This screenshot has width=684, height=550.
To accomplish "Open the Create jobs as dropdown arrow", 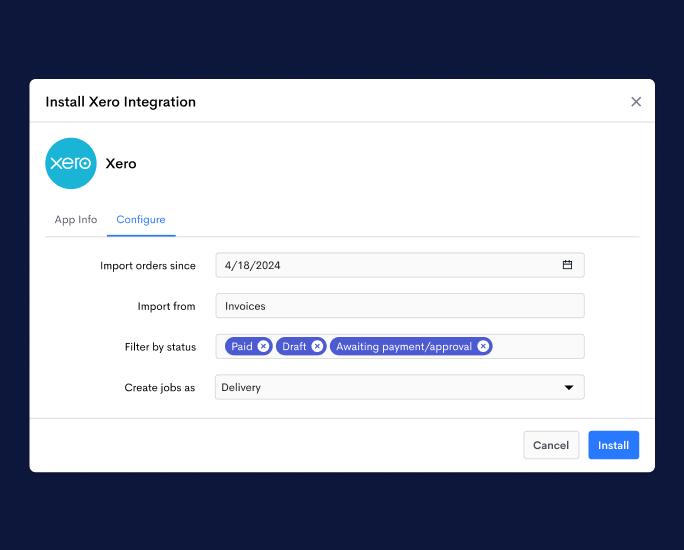I will pyautogui.click(x=569, y=387).
